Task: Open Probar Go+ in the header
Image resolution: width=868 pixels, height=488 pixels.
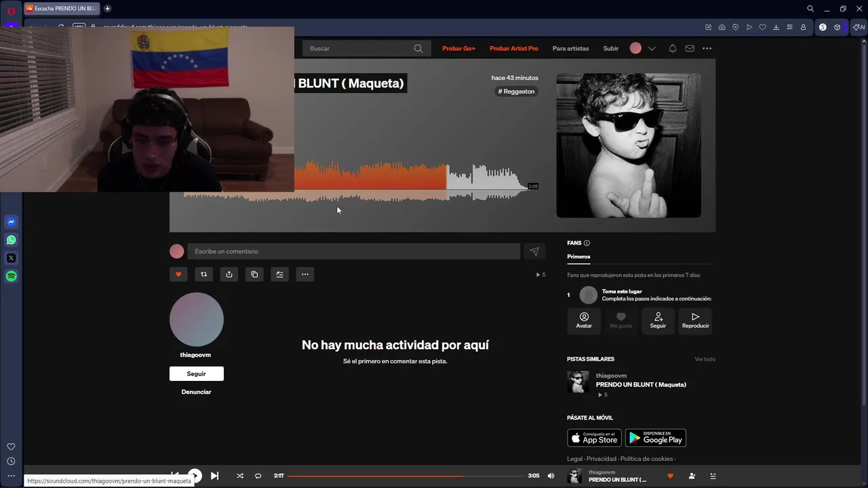Action: click(x=459, y=49)
